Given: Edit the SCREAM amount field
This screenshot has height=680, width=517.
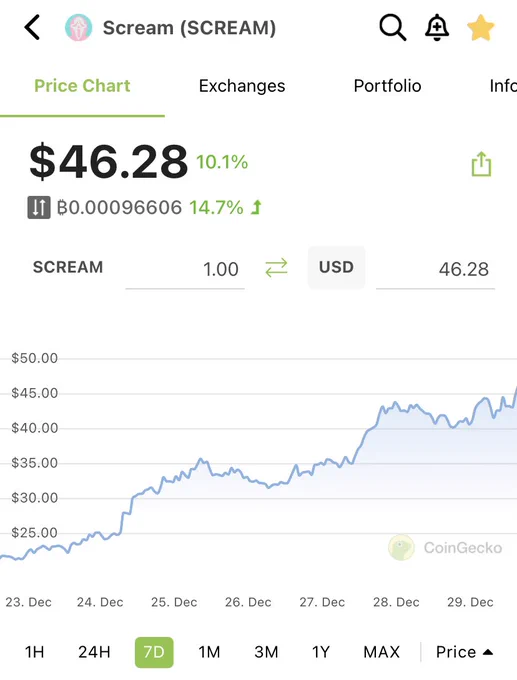Looking at the screenshot, I should [185, 269].
